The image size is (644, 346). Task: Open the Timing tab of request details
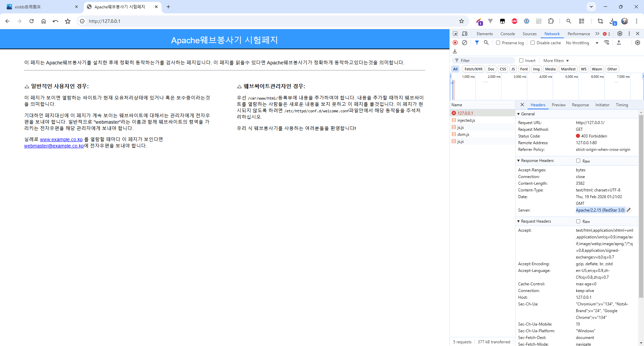[622, 105]
